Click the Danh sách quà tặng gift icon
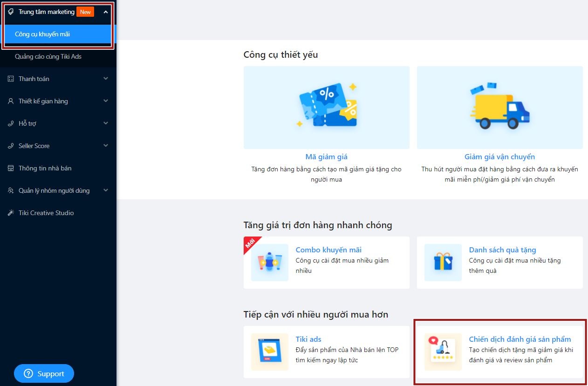The height and width of the screenshot is (386, 588). tap(443, 263)
